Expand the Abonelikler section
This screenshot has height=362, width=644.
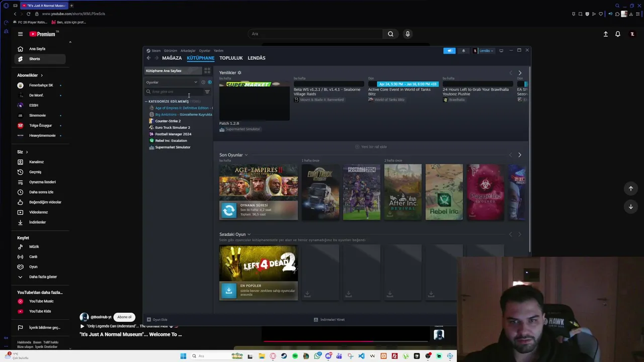[30, 75]
